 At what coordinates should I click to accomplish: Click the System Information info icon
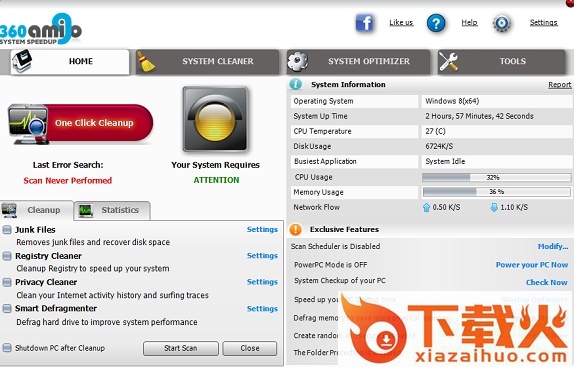[295, 84]
